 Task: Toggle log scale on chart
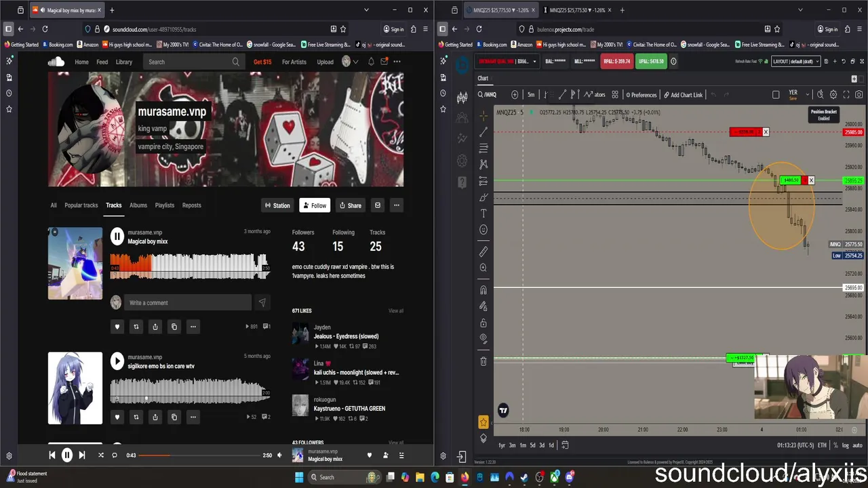[846, 445]
